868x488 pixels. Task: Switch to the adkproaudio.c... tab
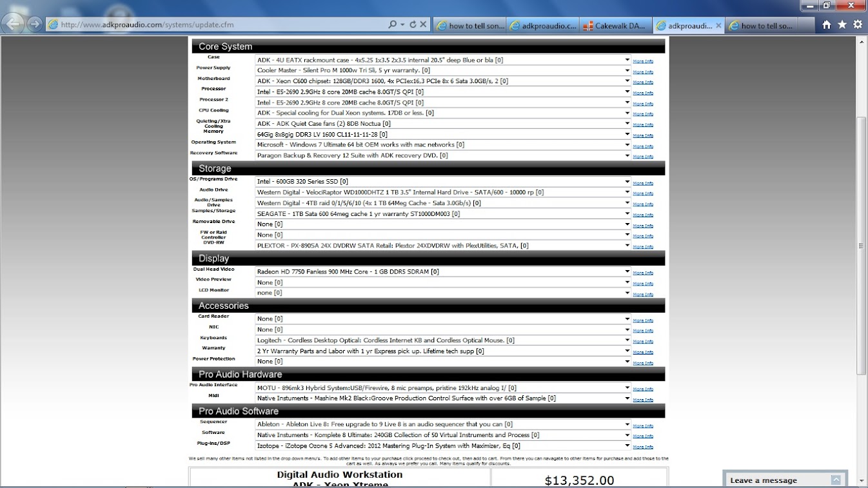[542, 26]
